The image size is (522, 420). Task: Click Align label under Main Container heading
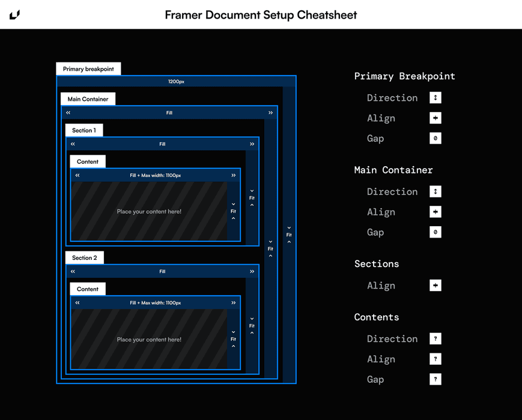(x=381, y=212)
